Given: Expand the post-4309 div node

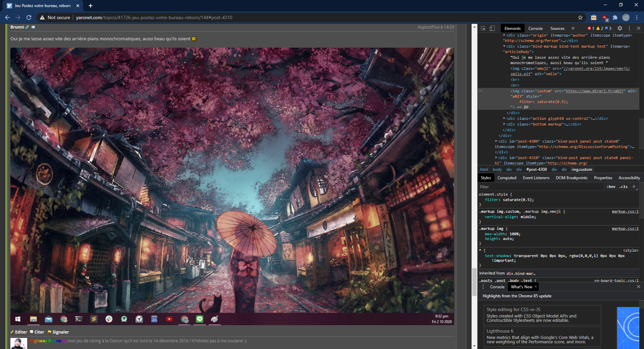Looking at the screenshot, I should pyautogui.click(x=496, y=141).
